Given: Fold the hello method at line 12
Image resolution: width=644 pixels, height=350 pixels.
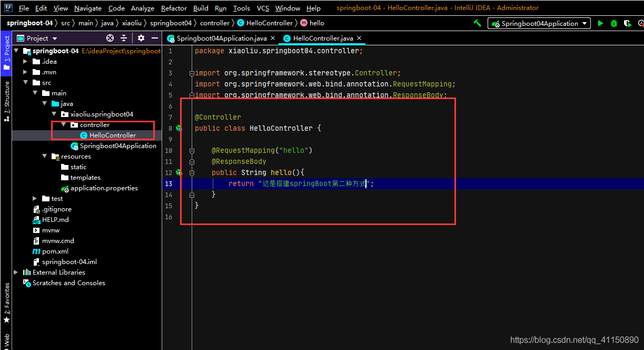Looking at the screenshot, I should pyautogui.click(x=192, y=172).
